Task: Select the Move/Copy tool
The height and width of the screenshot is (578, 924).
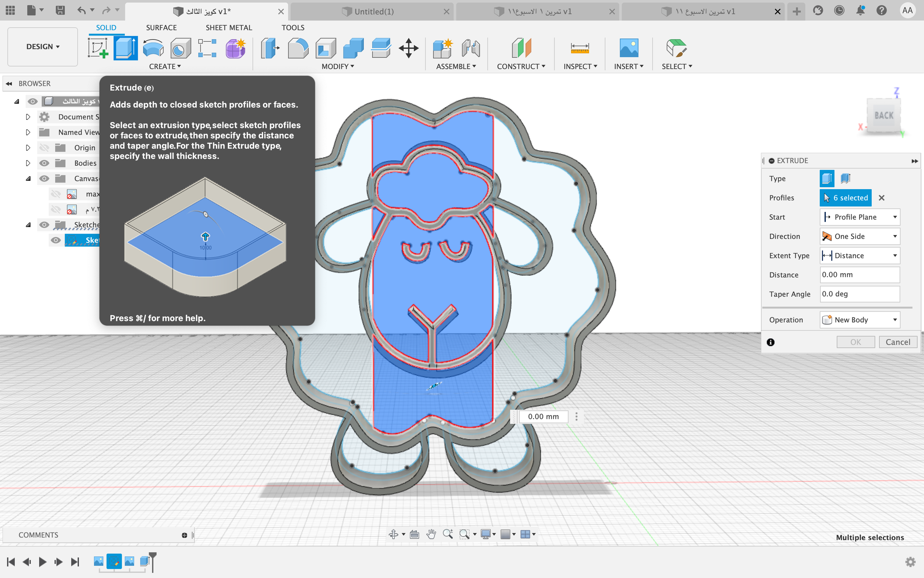Action: point(408,49)
